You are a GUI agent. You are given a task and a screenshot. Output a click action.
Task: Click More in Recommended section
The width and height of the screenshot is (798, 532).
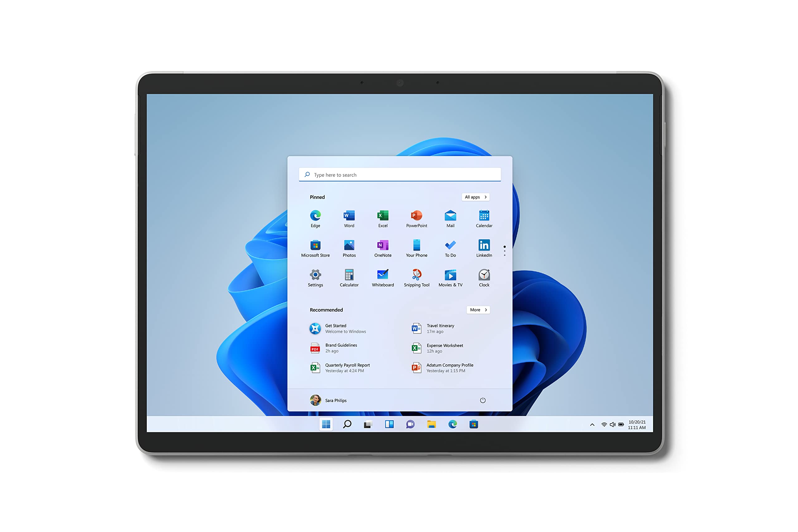[x=478, y=309]
